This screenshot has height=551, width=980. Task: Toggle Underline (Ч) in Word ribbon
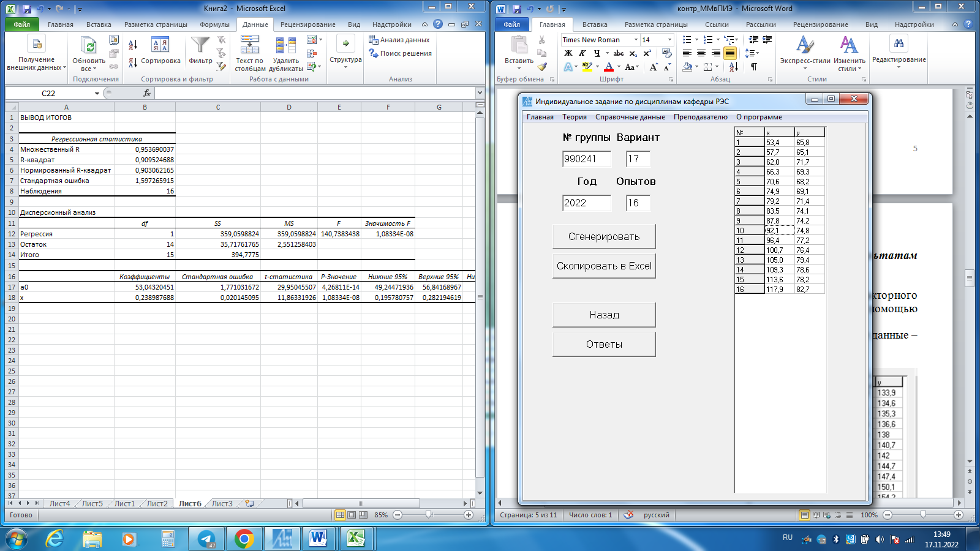(597, 53)
